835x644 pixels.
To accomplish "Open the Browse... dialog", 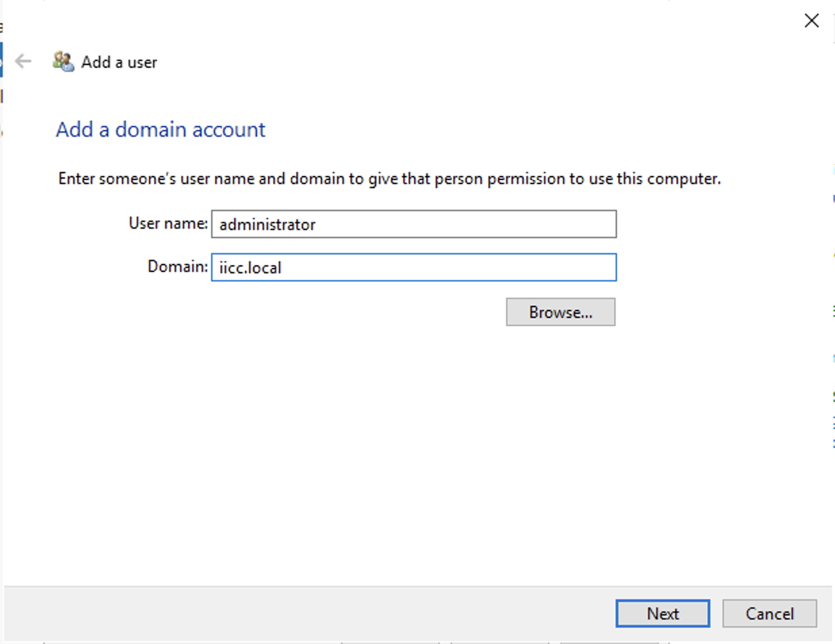I will tap(560, 312).
